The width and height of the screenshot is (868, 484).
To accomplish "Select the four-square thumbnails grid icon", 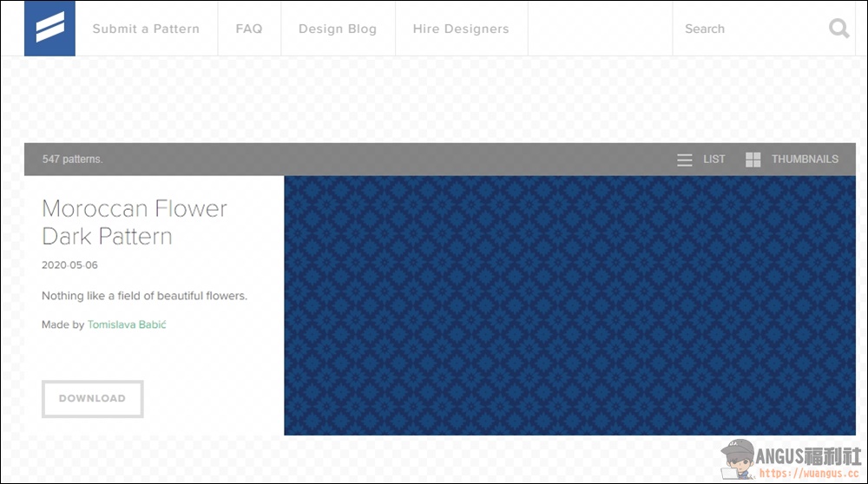I will (x=753, y=160).
